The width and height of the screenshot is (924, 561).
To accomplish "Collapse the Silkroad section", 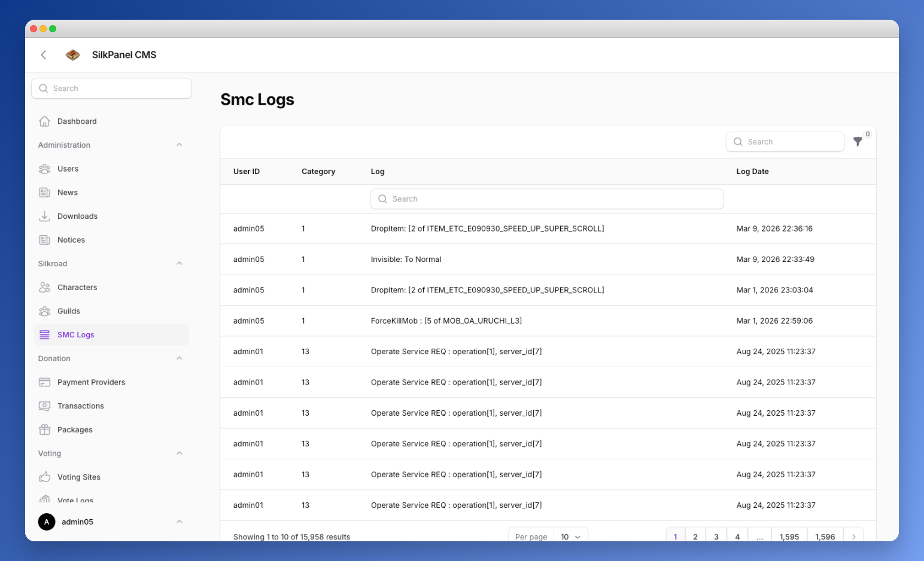I will pos(180,264).
